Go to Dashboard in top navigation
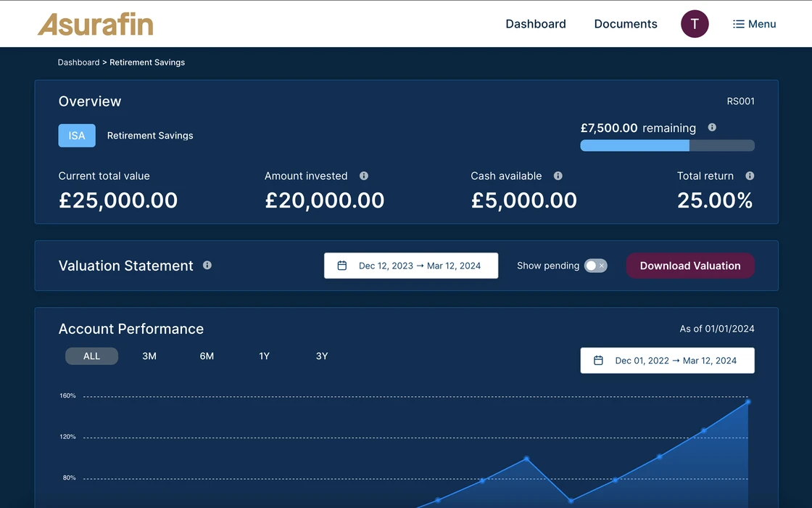812x508 pixels. tap(536, 24)
